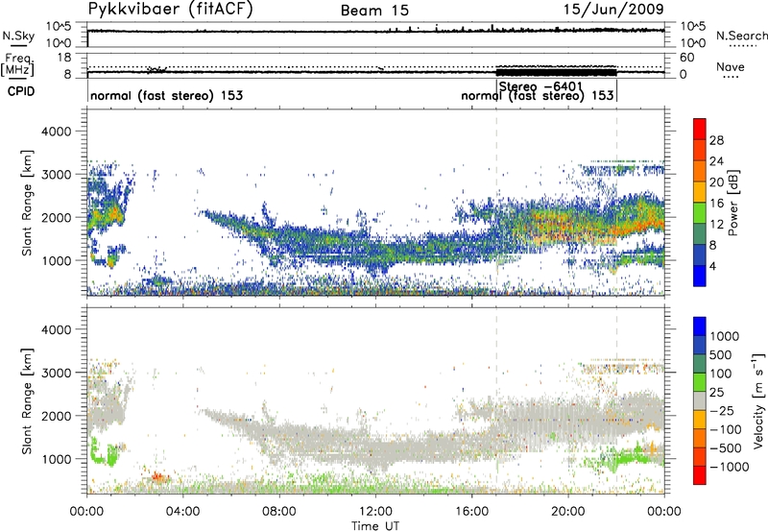Click the 100 tick on Velocity colorbar

tap(721, 374)
